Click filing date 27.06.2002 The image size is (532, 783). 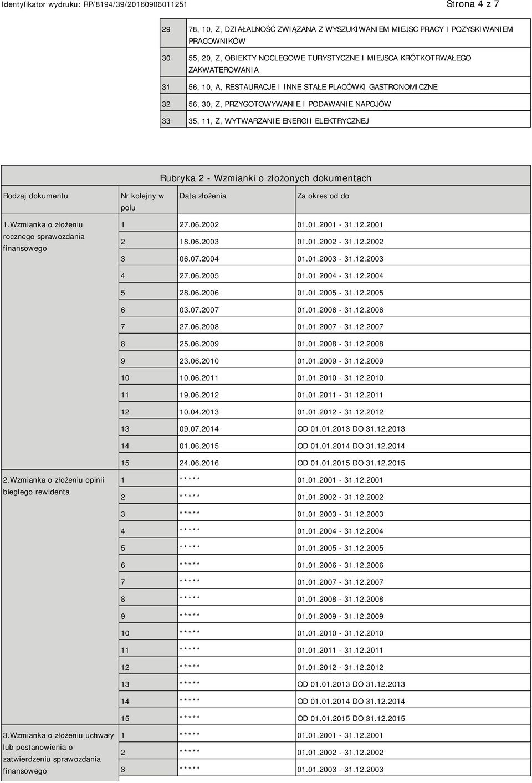(199, 225)
